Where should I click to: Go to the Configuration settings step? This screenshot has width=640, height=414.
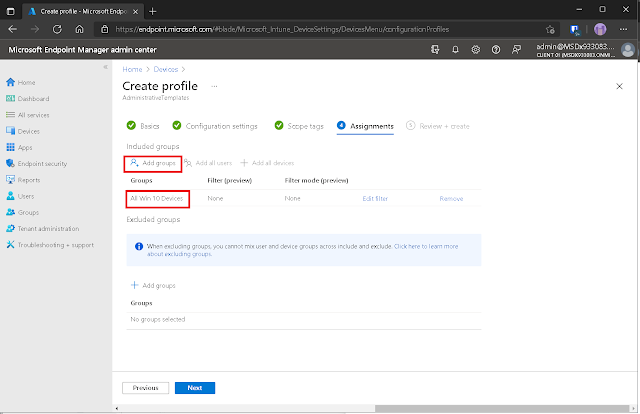[215, 126]
